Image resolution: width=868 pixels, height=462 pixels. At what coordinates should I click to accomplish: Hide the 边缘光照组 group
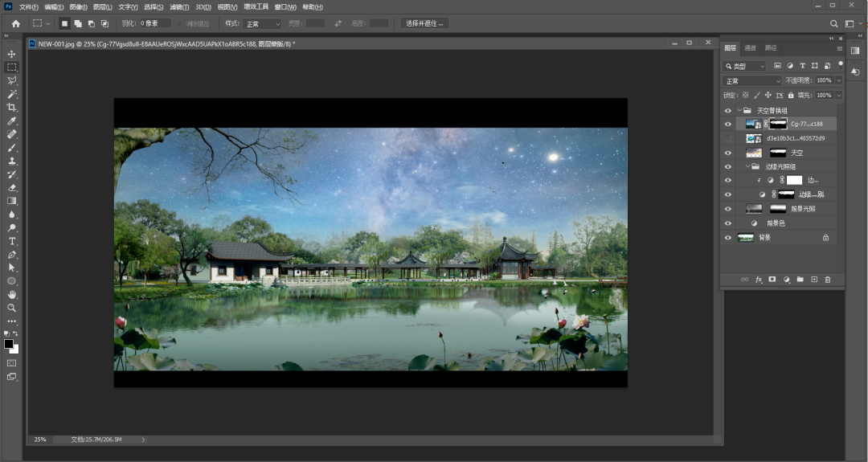(x=728, y=166)
